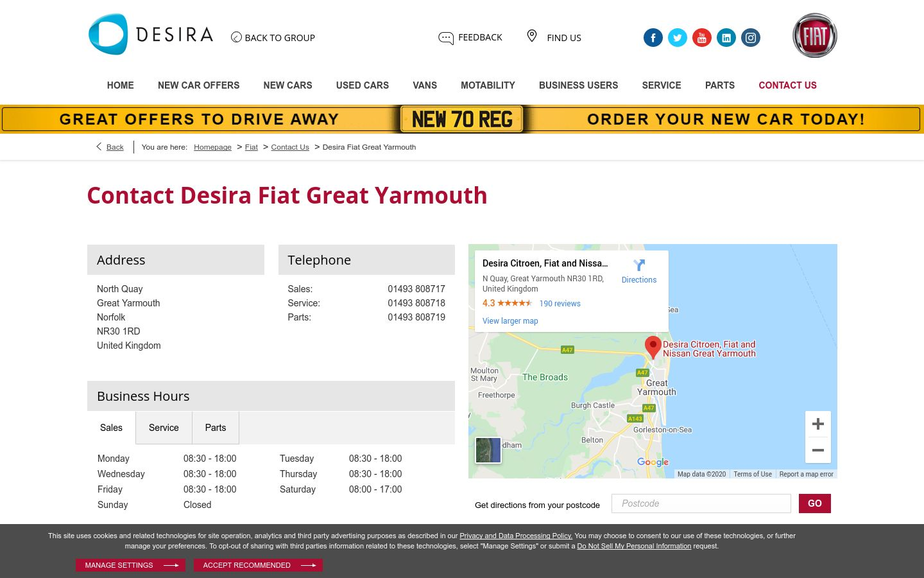Click the Service phone number 01493 808718

click(x=416, y=303)
